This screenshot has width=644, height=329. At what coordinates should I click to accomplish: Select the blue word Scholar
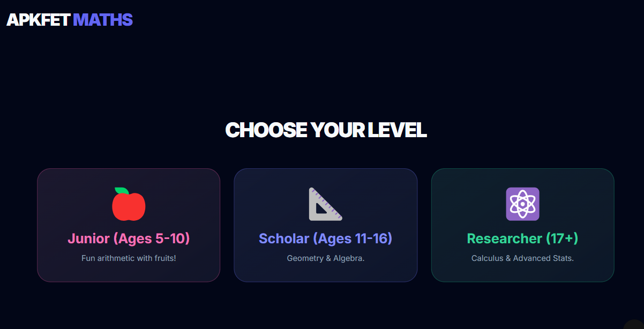pyautogui.click(x=284, y=238)
